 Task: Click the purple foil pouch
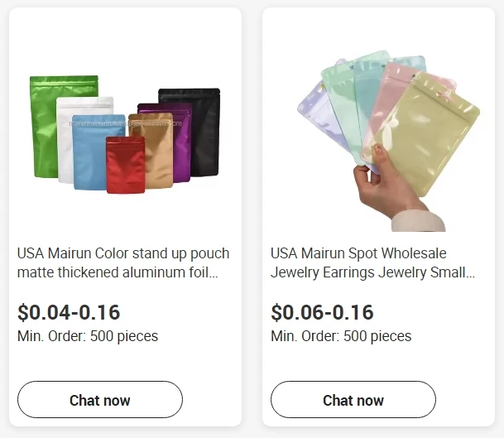pos(180,145)
